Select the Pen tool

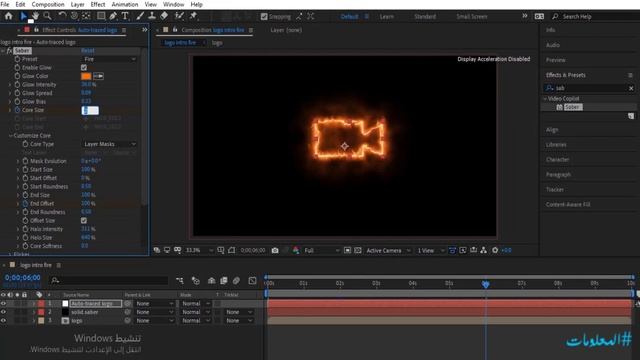pos(113,16)
